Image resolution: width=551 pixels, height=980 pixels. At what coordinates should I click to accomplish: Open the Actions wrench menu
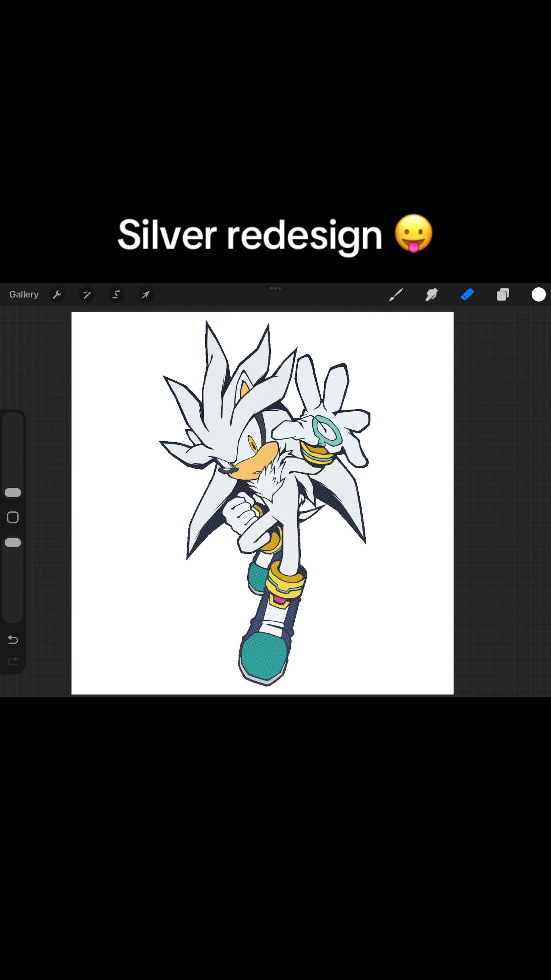(57, 294)
